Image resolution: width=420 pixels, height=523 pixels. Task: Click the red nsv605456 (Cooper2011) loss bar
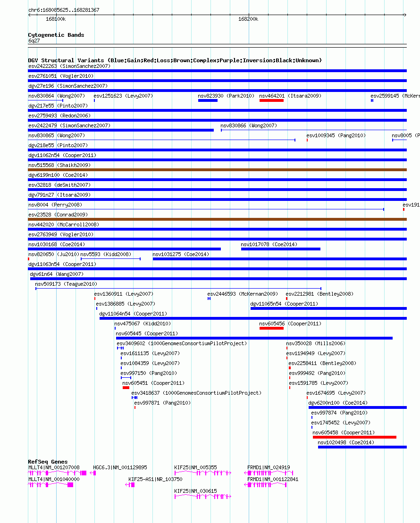[x=271, y=328]
